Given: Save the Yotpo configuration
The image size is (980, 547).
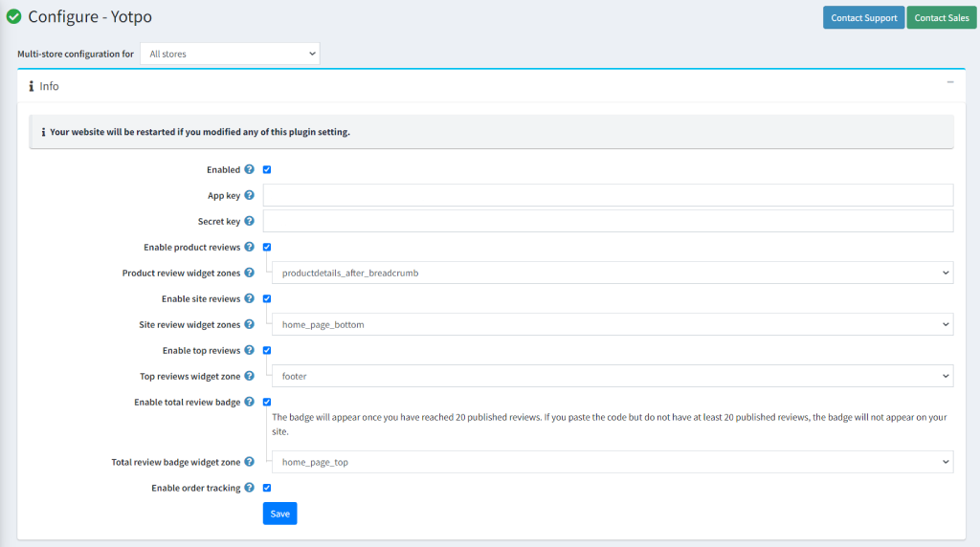Looking at the screenshot, I should (280, 514).
